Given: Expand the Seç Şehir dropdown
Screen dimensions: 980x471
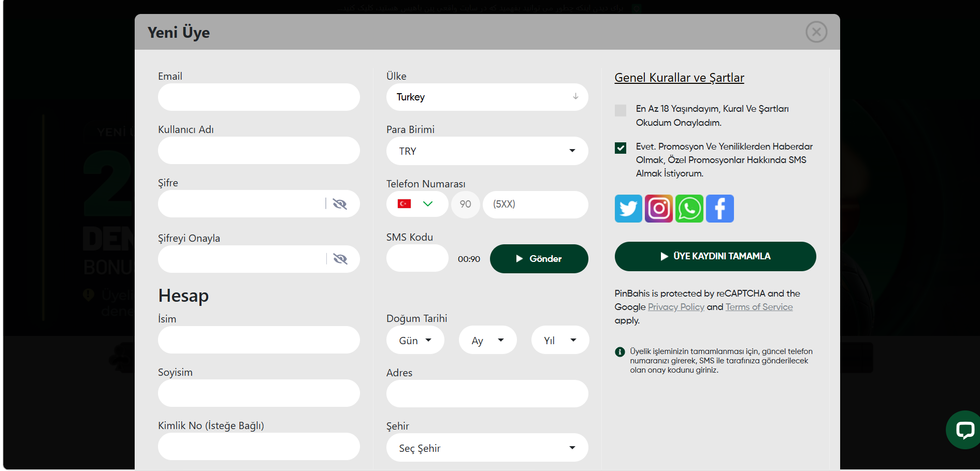Looking at the screenshot, I should tap(487, 448).
